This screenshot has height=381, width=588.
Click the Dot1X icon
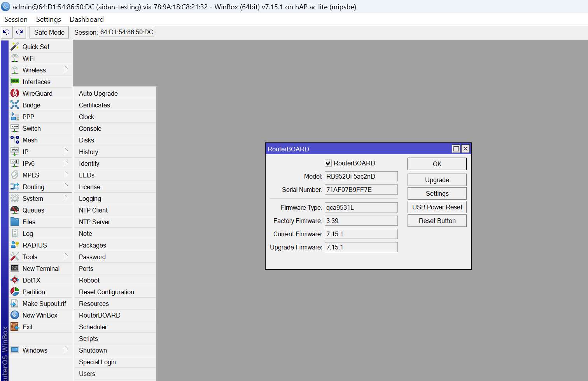click(15, 280)
